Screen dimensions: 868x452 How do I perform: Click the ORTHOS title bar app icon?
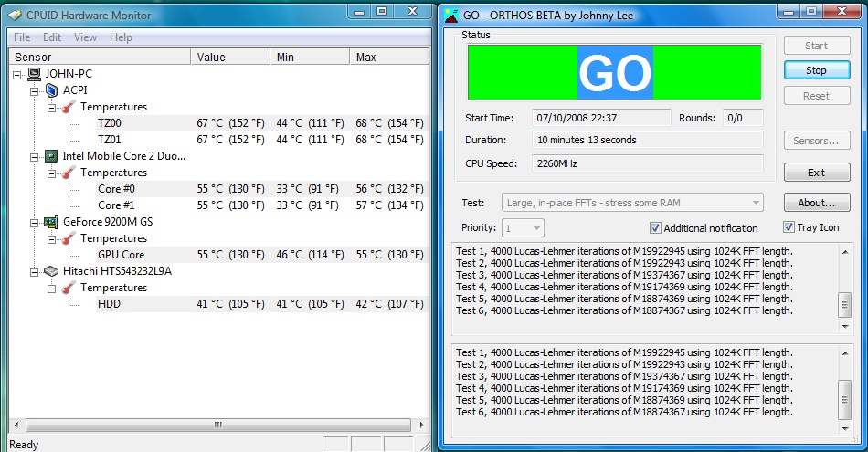[x=451, y=16]
